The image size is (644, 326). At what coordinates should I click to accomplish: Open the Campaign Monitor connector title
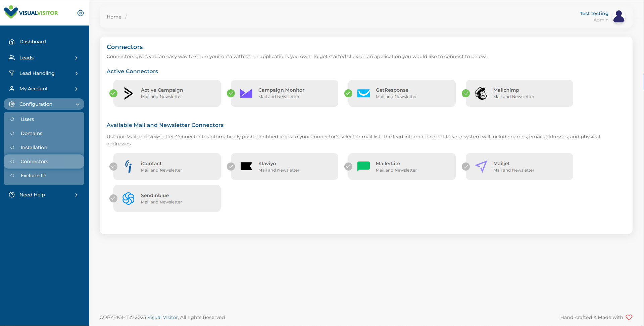click(282, 90)
